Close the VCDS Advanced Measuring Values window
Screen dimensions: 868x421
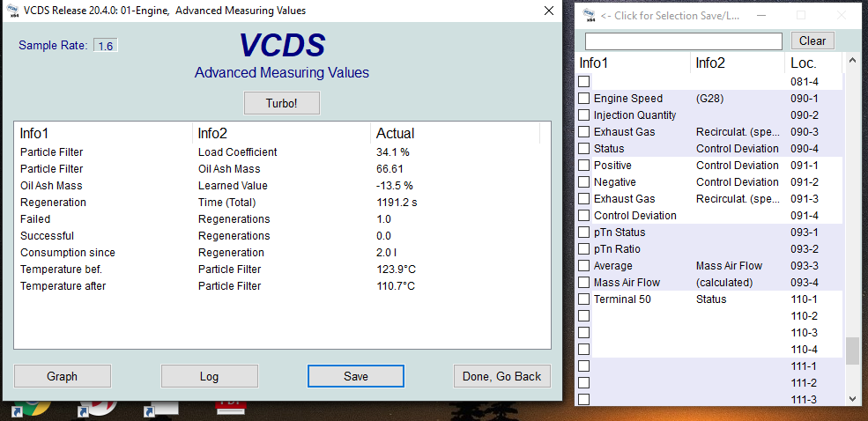(x=548, y=11)
